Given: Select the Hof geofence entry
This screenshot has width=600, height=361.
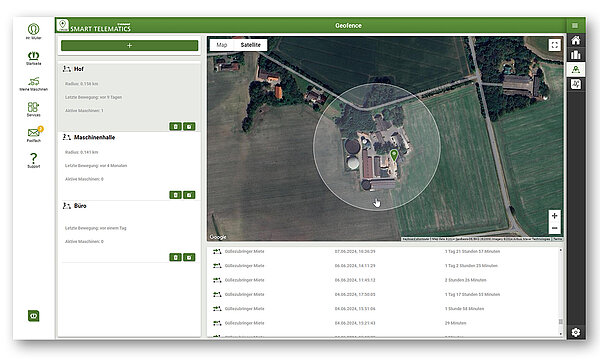Looking at the screenshot, I should click(129, 97).
